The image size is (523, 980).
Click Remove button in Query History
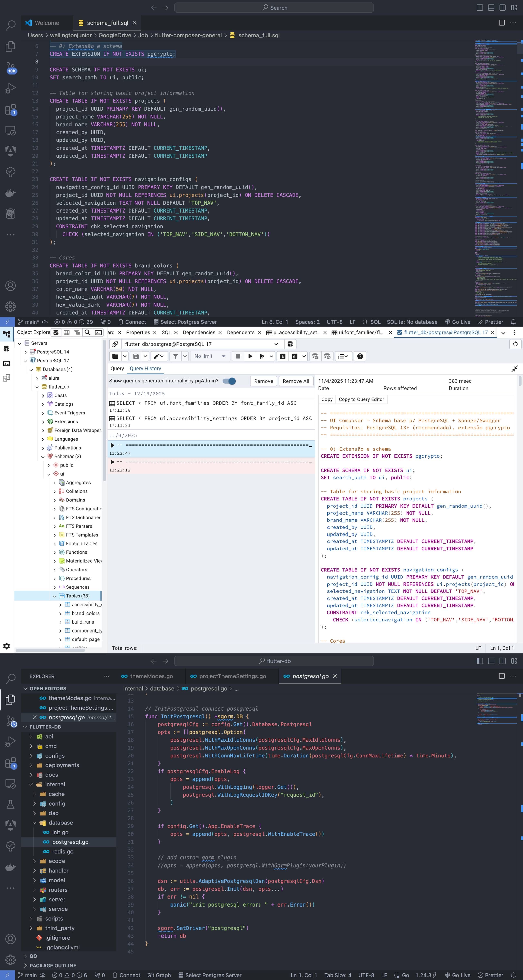coord(263,381)
